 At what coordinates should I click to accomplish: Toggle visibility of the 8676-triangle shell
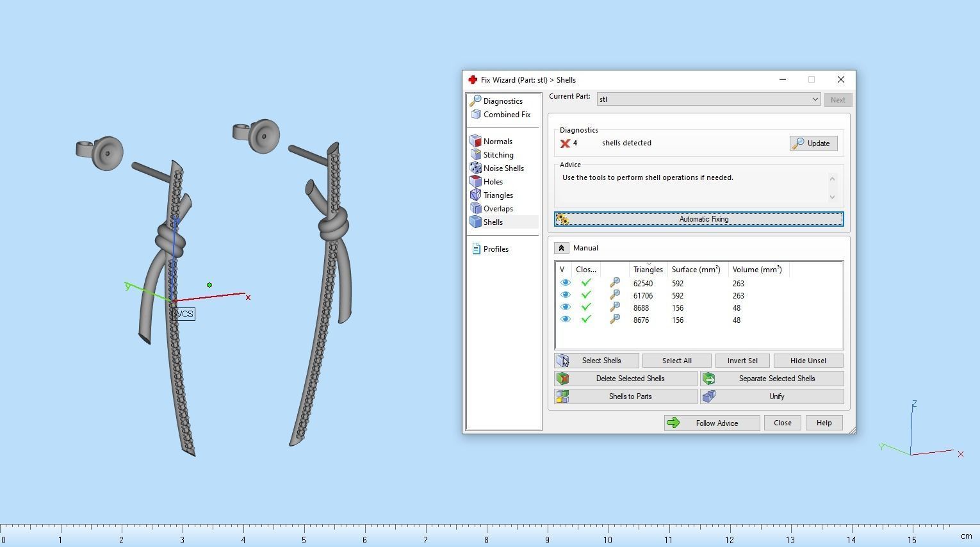point(565,319)
